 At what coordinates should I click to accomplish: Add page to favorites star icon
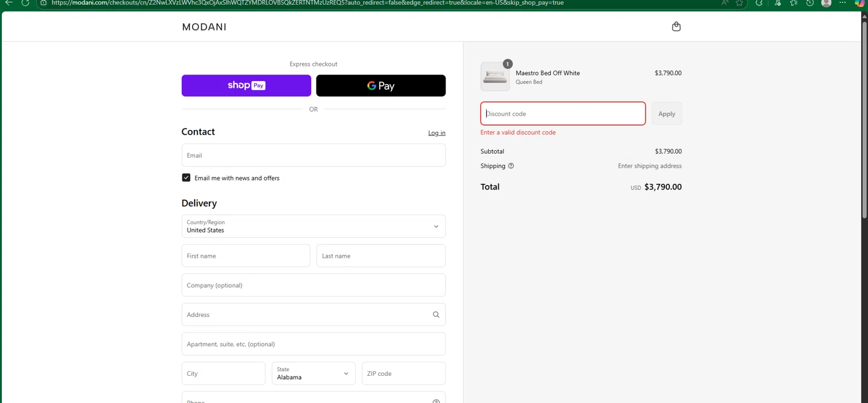pyautogui.click(x=740, y=3)
